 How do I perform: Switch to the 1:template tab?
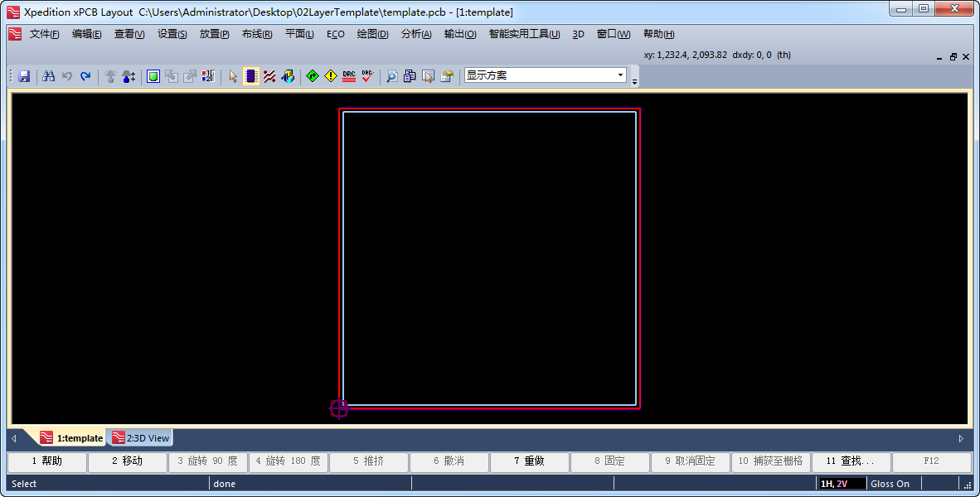click(71, 437)
